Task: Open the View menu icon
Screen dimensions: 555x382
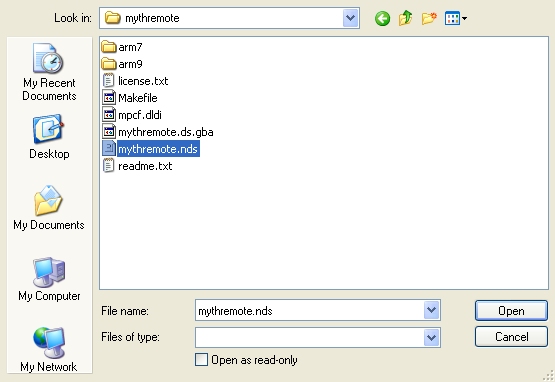Action: pos(456,18)
